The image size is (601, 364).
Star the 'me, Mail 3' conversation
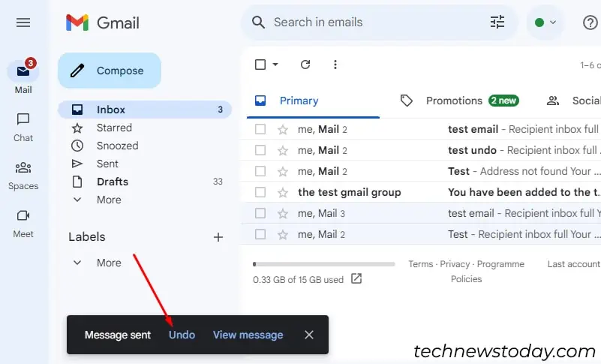point(283,213)
